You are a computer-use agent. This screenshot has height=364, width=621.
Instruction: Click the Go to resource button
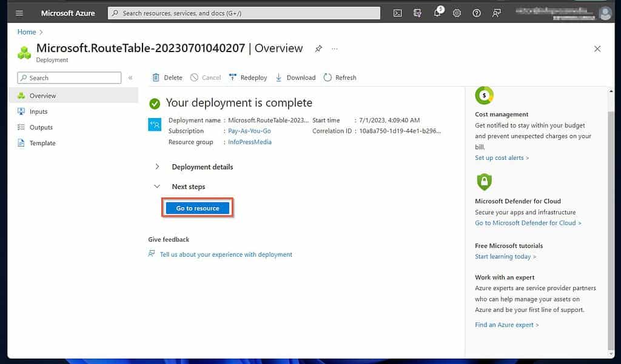(198, 208)
